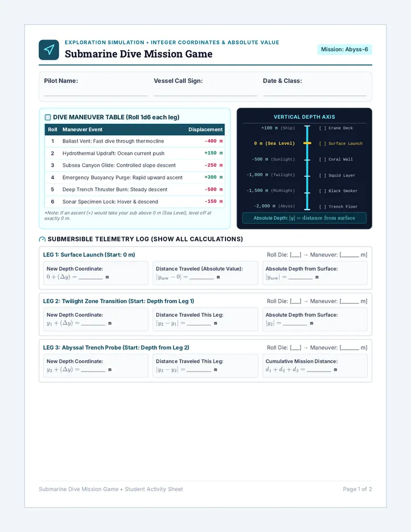Click the sea level ascent note below table
Viewport: 411px width, 532px height.
coord(128,216)
